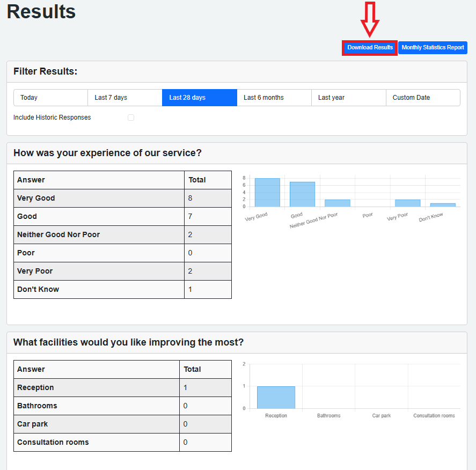Click the Neither Good Nor Poor row
The image size is (476, 470).
(122, 235)
